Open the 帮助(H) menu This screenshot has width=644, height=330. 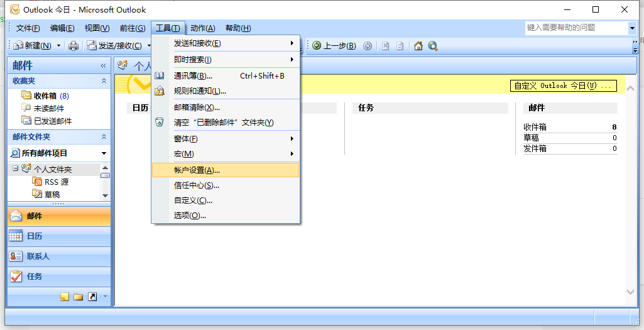point(238,28)
